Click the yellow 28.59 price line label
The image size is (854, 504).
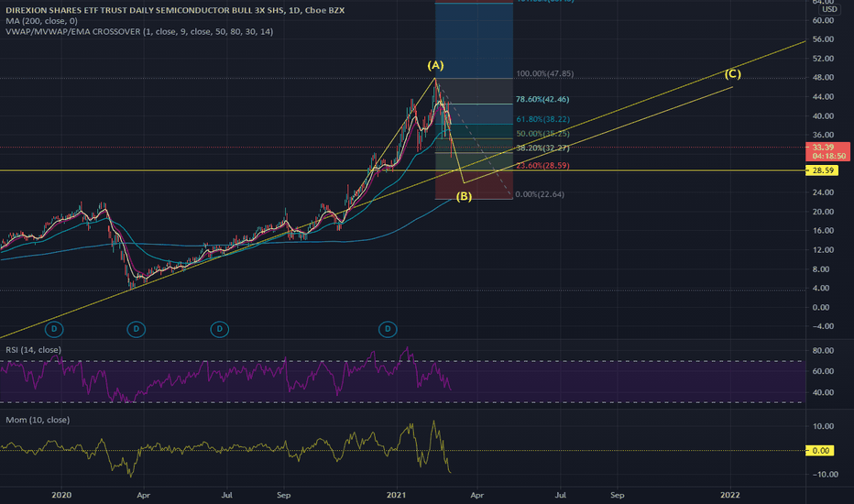pyautogui.click(x=823, y=170)
